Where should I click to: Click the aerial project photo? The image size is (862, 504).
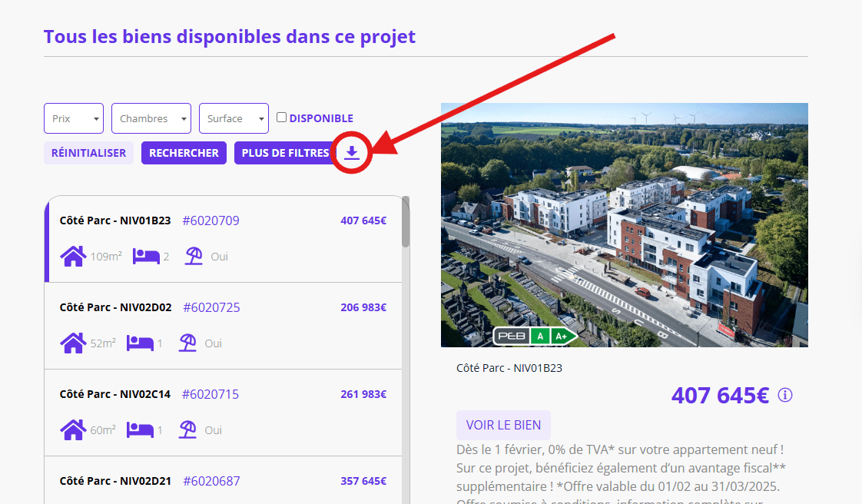(624, 224)
